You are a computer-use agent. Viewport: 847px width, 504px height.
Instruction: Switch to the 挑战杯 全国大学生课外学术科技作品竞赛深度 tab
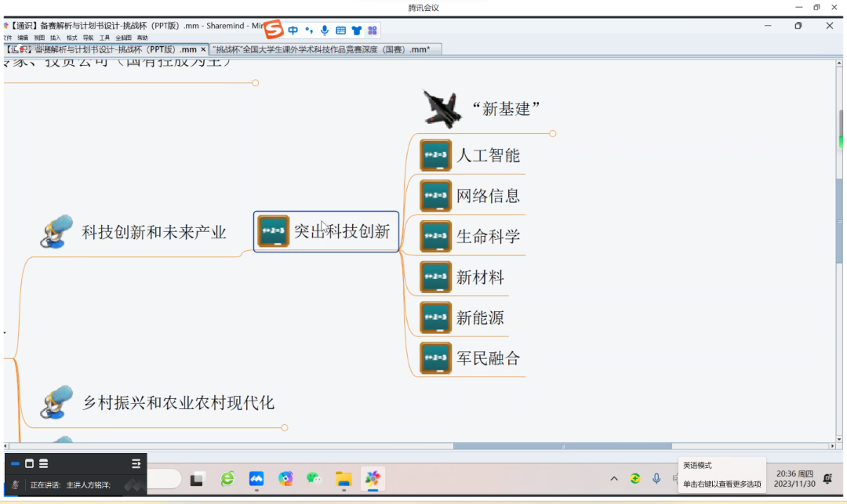click(x=322, y=49)
